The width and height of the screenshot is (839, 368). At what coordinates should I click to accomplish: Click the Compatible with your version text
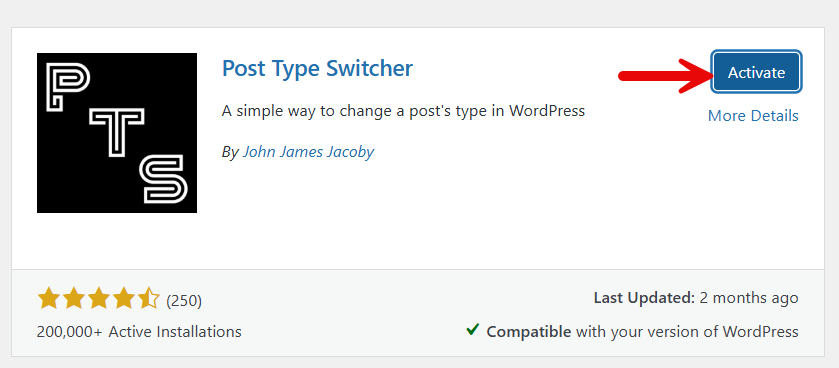tap(642, 332)
